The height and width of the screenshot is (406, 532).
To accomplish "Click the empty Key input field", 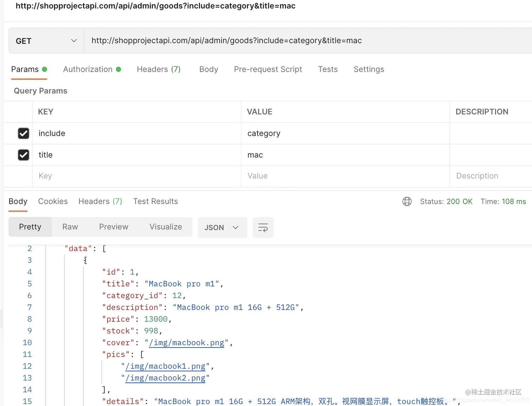I will [137, 176].
